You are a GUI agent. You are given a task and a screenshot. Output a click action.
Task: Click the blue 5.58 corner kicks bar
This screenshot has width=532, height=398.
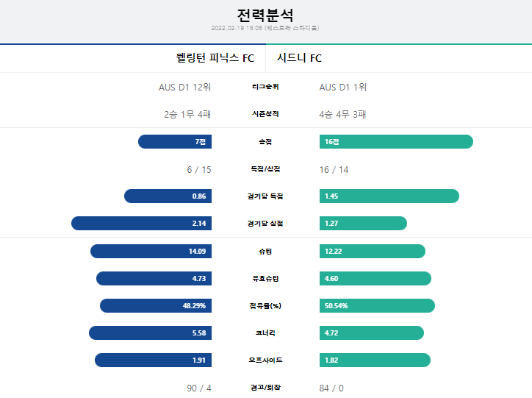[x=151, y=333]
